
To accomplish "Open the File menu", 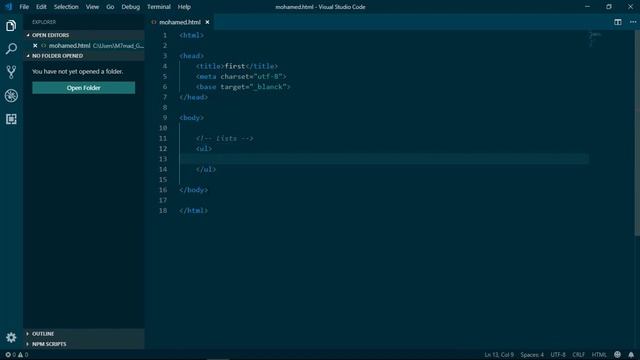I will click(24, 7).
